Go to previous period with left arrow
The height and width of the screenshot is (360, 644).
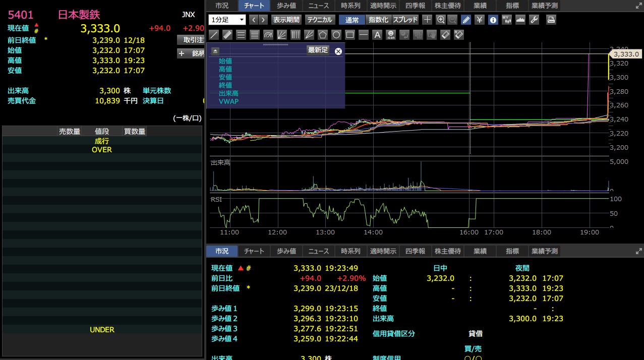click(254, 20)
